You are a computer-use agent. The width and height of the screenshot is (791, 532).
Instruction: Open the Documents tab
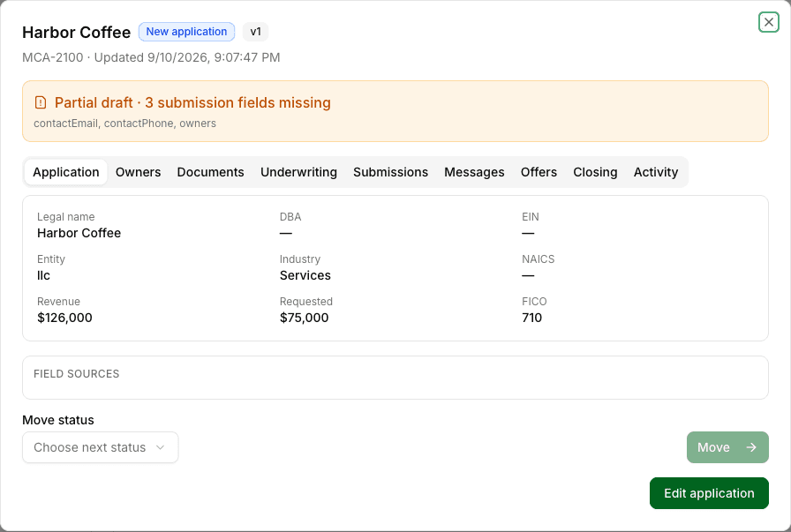(x=210, y=172)
